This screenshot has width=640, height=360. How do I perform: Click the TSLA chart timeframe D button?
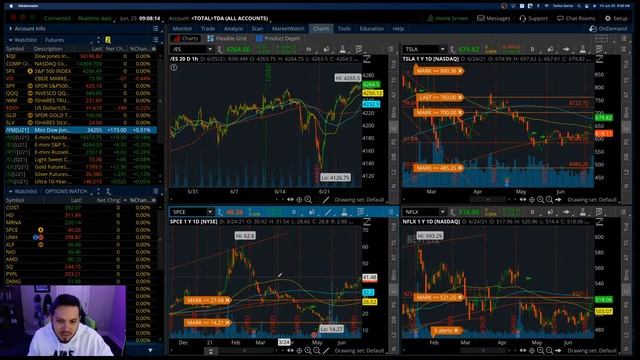point(532,49)
